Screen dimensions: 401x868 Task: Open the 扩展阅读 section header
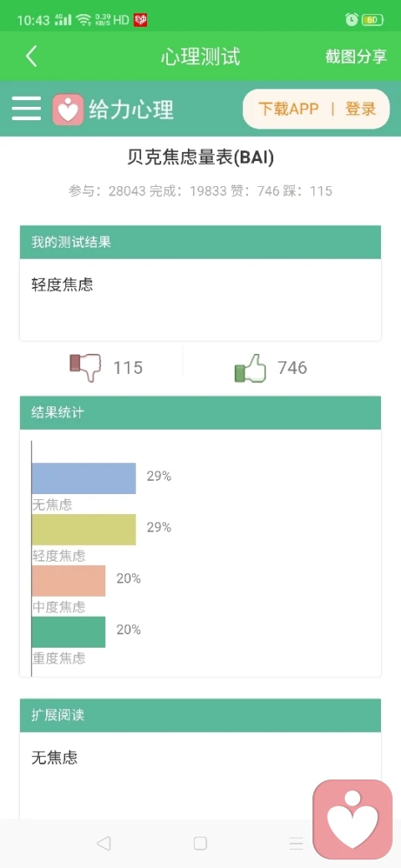200,715
